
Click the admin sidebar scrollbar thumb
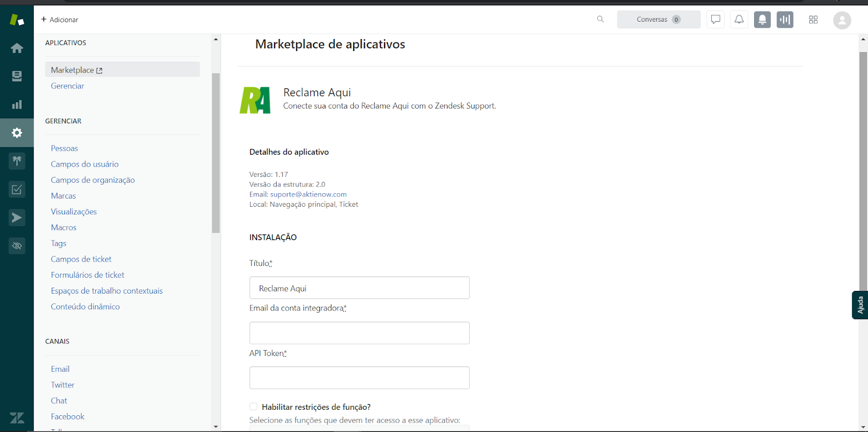pyautogui.click(x=216, y=153)
